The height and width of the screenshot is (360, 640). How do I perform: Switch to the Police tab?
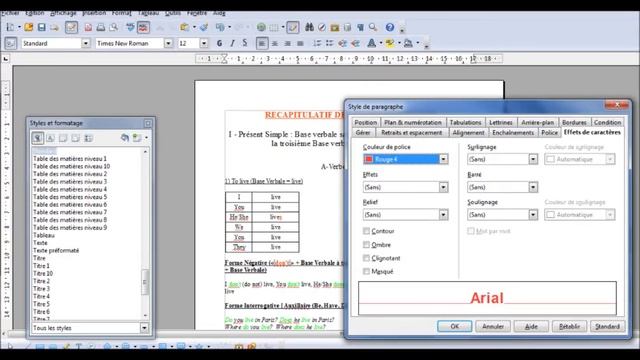[549, 133]
